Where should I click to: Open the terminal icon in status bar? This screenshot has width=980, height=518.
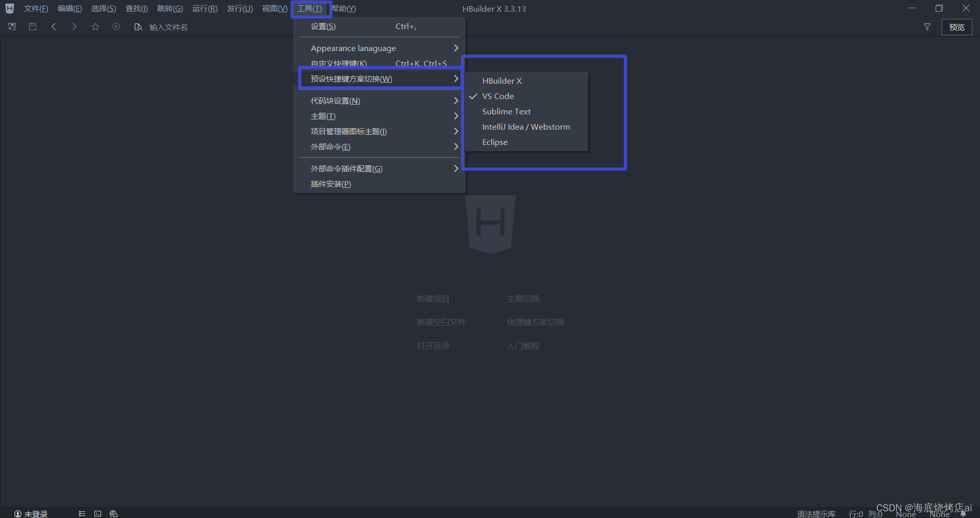click(x=97, y=514)
